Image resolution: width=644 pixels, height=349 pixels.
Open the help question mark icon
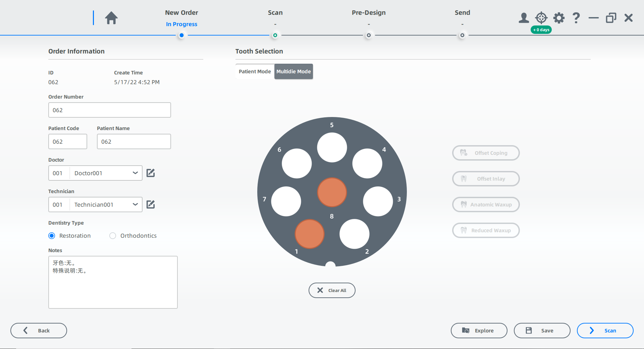coord(576,18)
